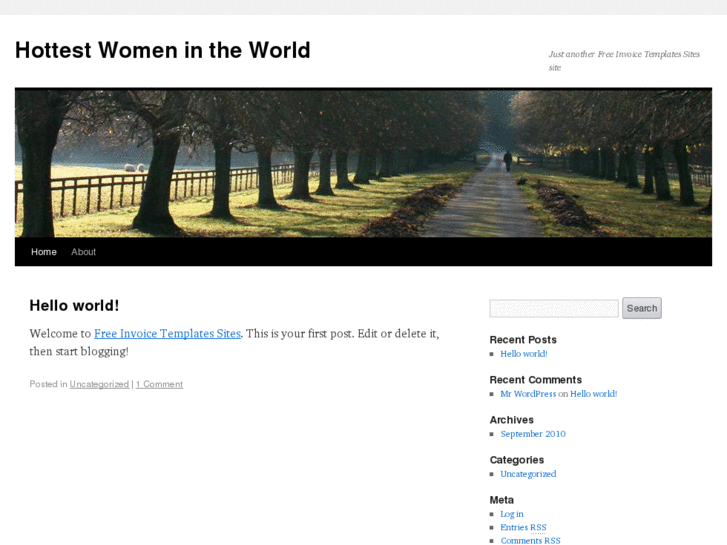Go to the Home menu item

(44, 252)
